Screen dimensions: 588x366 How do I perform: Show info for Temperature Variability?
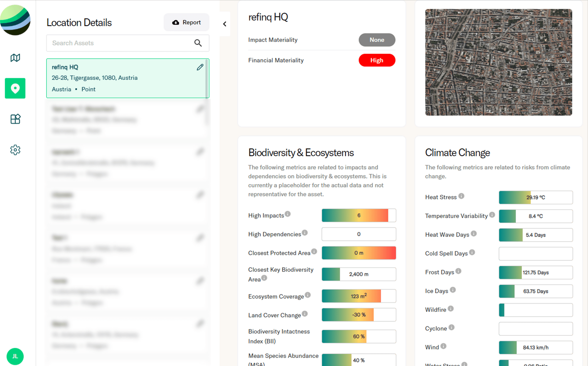(492, 215)
